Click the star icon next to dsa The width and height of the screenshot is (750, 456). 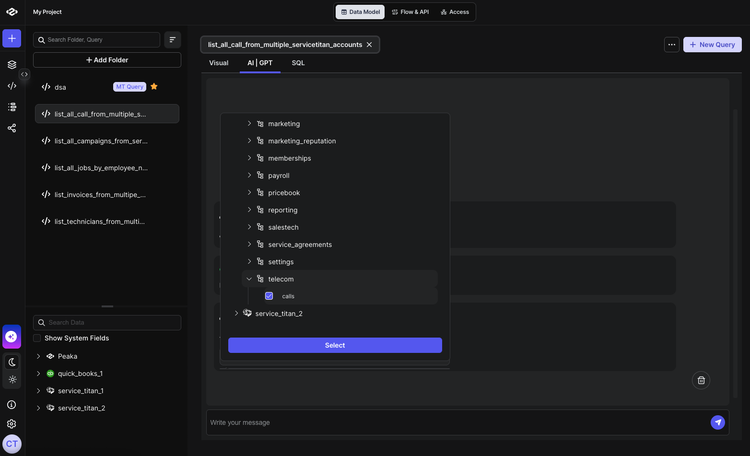pos(154,87)
